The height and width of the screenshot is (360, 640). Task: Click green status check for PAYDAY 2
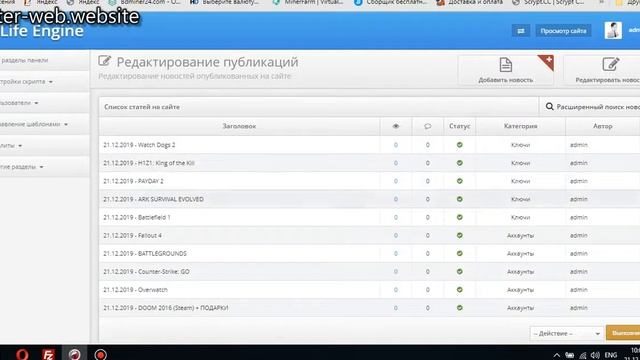coord(460,181)
